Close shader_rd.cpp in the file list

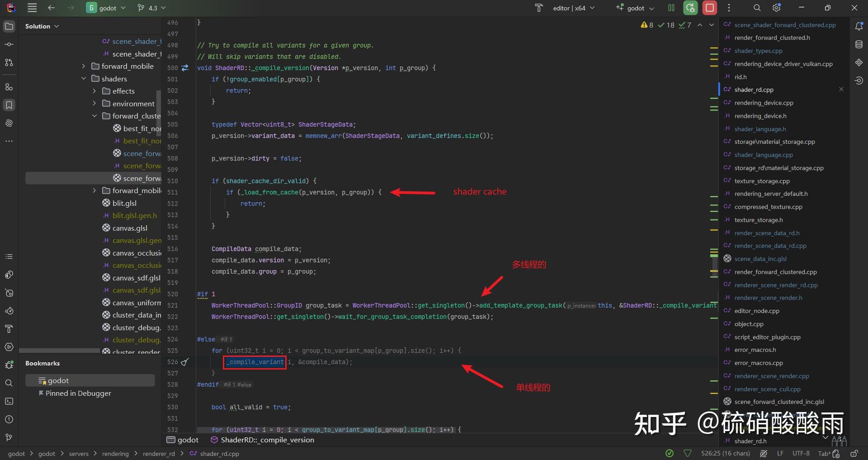click(841, 90)
